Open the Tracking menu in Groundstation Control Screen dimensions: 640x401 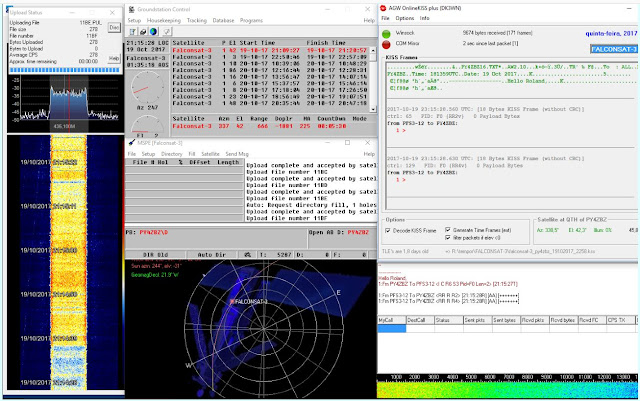pos(198,19)
